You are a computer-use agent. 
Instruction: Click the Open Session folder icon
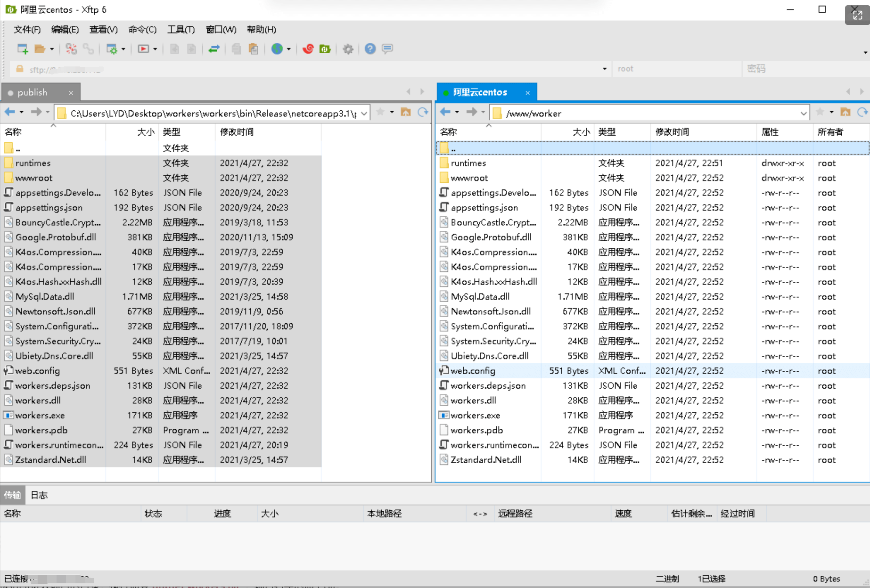pyautogui.click(x=40, y=49)
